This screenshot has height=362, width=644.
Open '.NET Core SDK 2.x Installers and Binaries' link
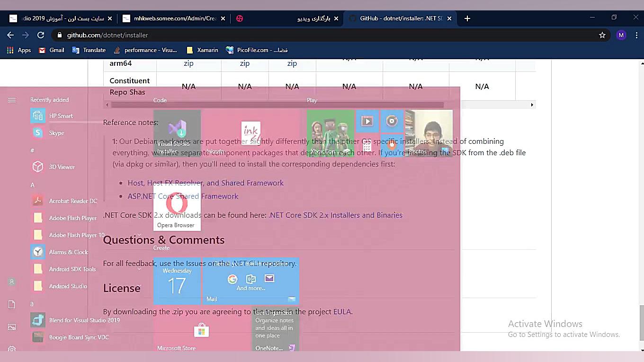coord(335,215)
